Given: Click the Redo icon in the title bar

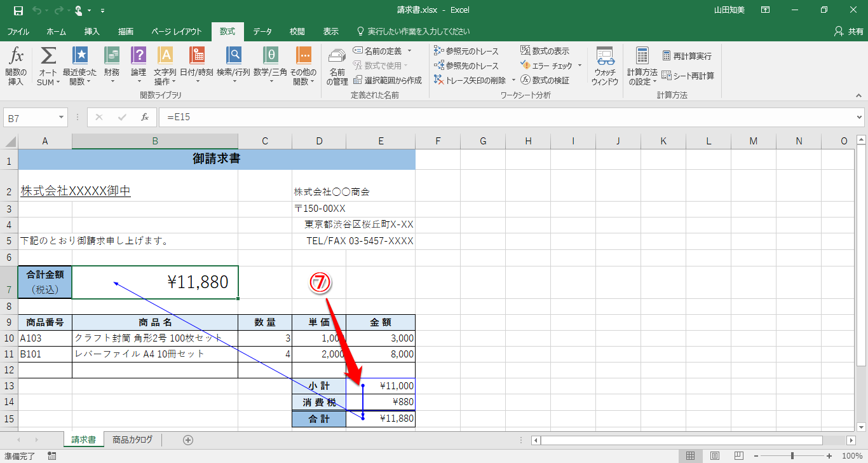Looking at the screenshot, I should (x=58, y=10).
